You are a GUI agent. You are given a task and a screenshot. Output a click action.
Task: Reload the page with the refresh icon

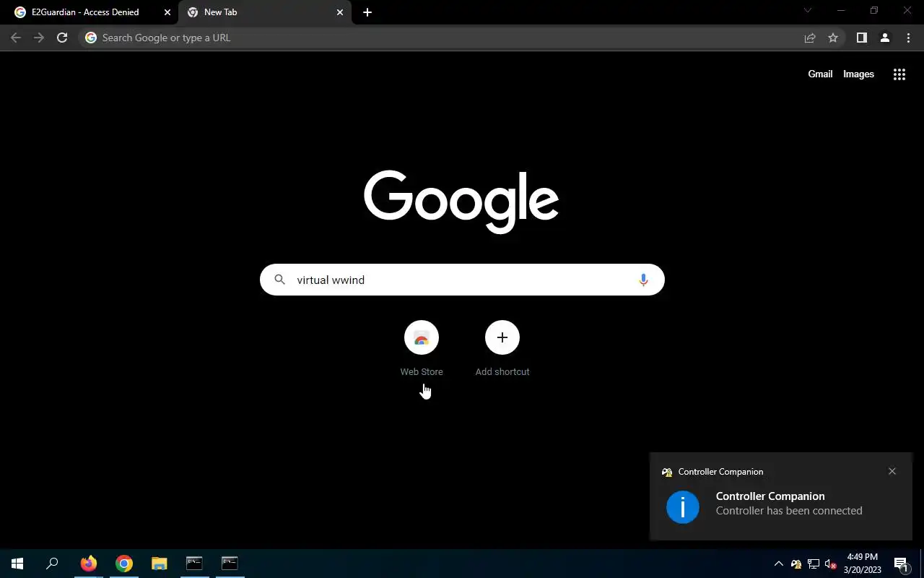[x=62, y=38]
